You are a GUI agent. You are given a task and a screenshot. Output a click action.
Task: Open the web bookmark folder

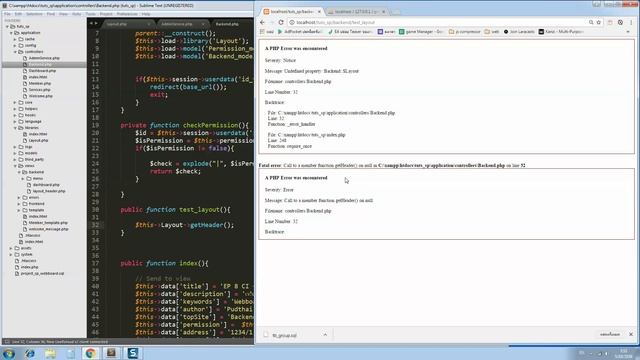[x=492, y=32]
